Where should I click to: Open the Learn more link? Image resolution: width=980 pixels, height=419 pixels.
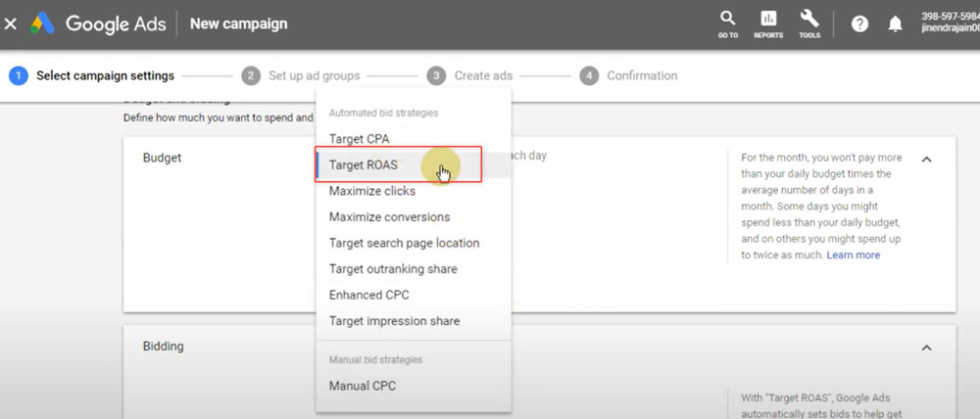tap(854, 255)
